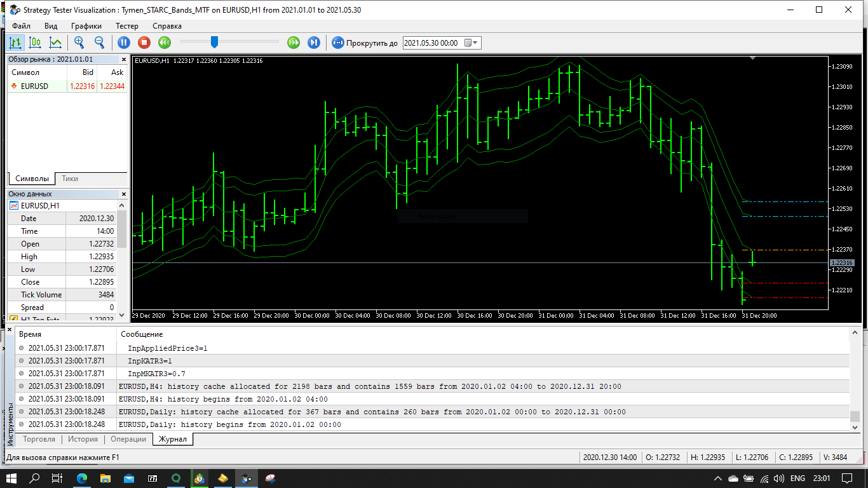Adjust the visualization speed slider
The image size is (868, 488).
[213, 42]
